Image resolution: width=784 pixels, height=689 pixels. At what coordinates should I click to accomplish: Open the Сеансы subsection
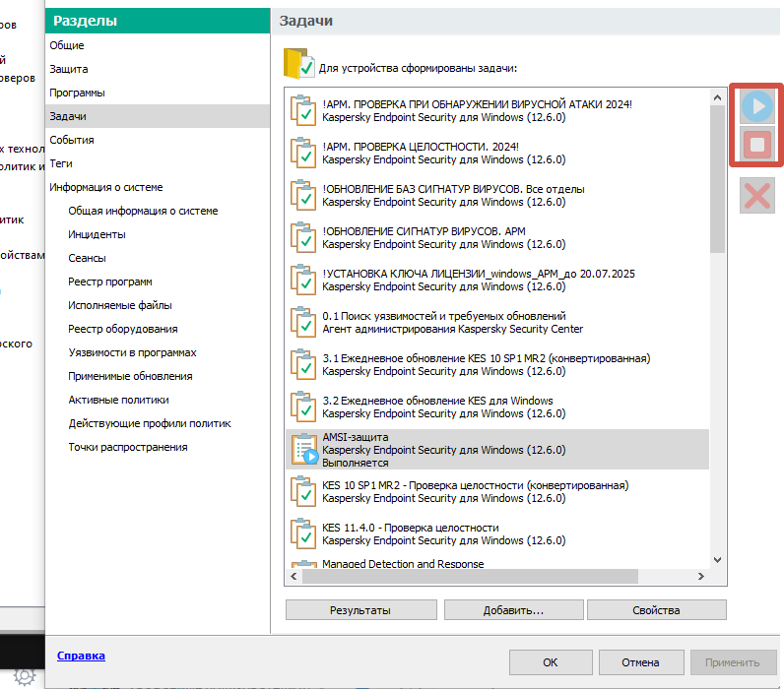(87, 258)
